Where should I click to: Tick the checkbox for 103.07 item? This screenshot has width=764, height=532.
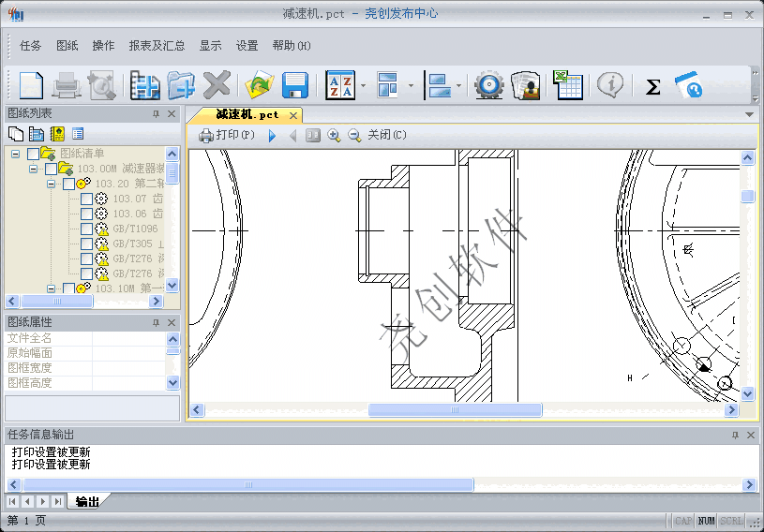pyautogui.click(x=87, y=199)
